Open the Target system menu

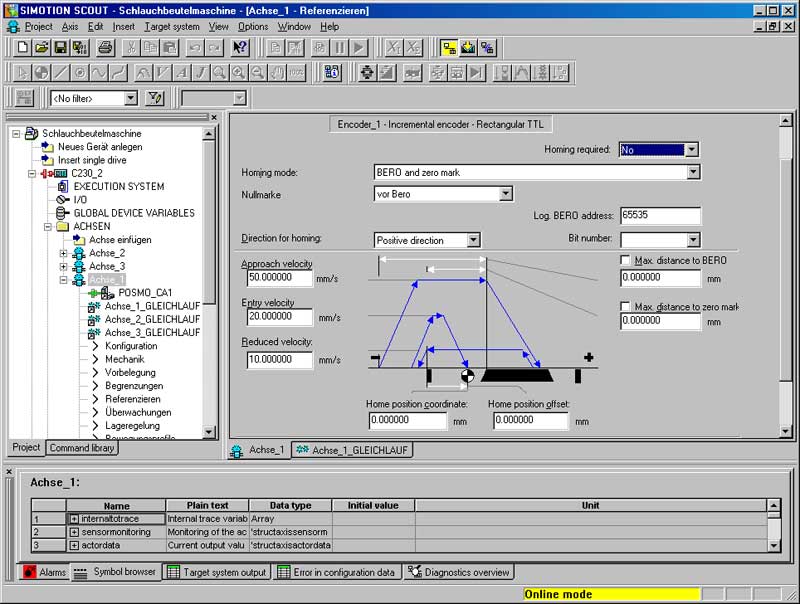[x=172, y=26]
